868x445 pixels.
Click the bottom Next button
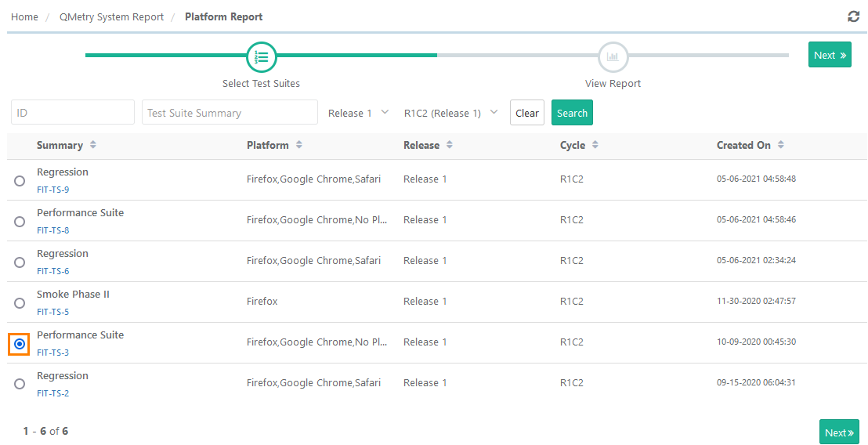point(838,432)
